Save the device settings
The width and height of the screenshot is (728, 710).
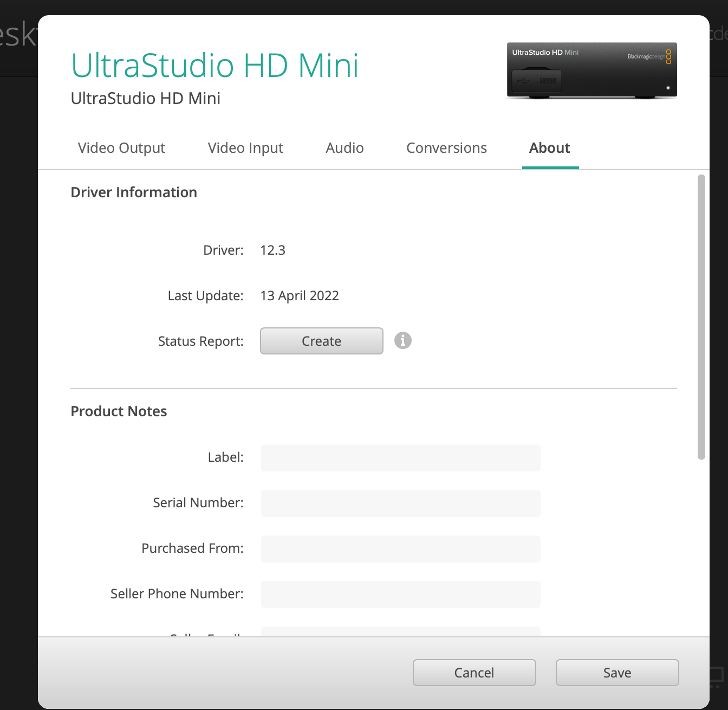pyautogui.click(x=617, y=673)
